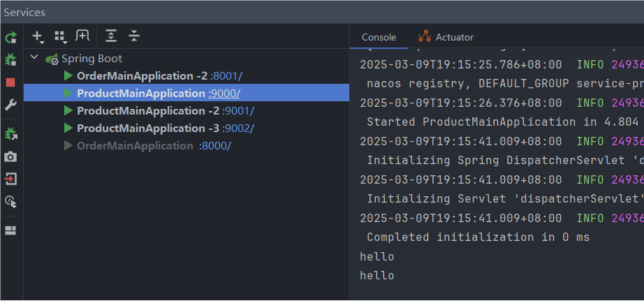The width and height of the screenshot is (644, 301).
Task: Open the :8001/ port link
Action: point(226,76)
